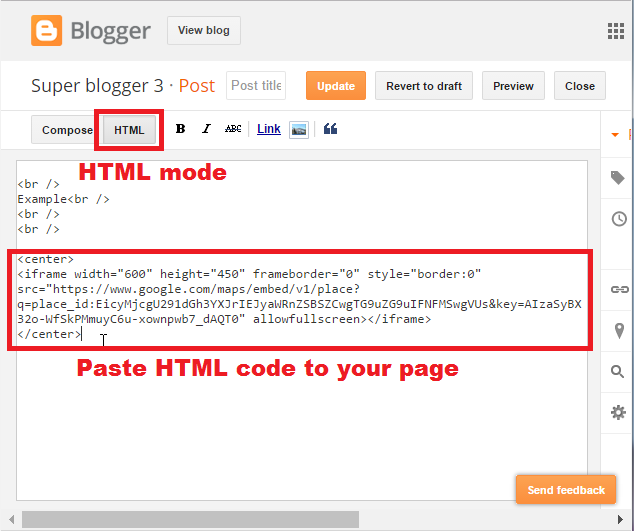Viewport: 634px width, 531px height.
Task: Open Schedule via the clock icon
Action: coord(619,219)
